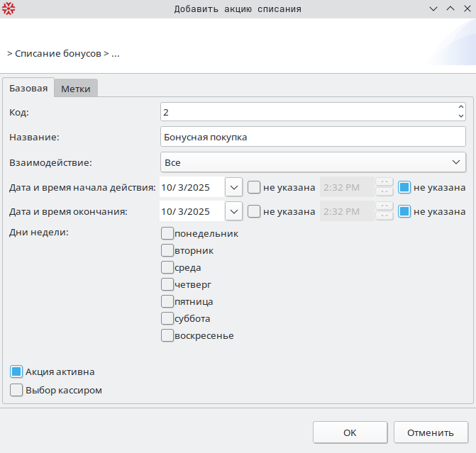Expand the Взаимодействие combo box

click(x=456, y=162)
